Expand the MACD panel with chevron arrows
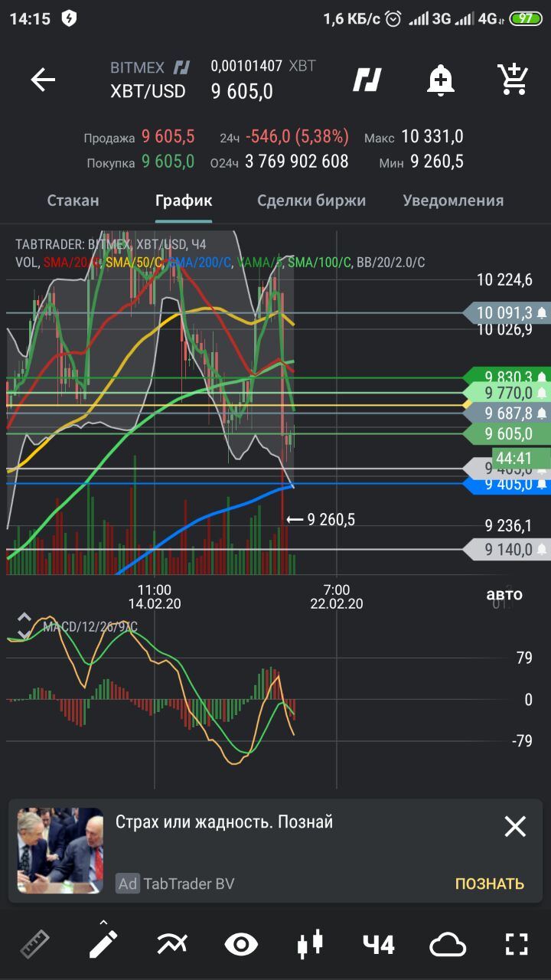Screen dimensions: 551x980 [24, 626]
